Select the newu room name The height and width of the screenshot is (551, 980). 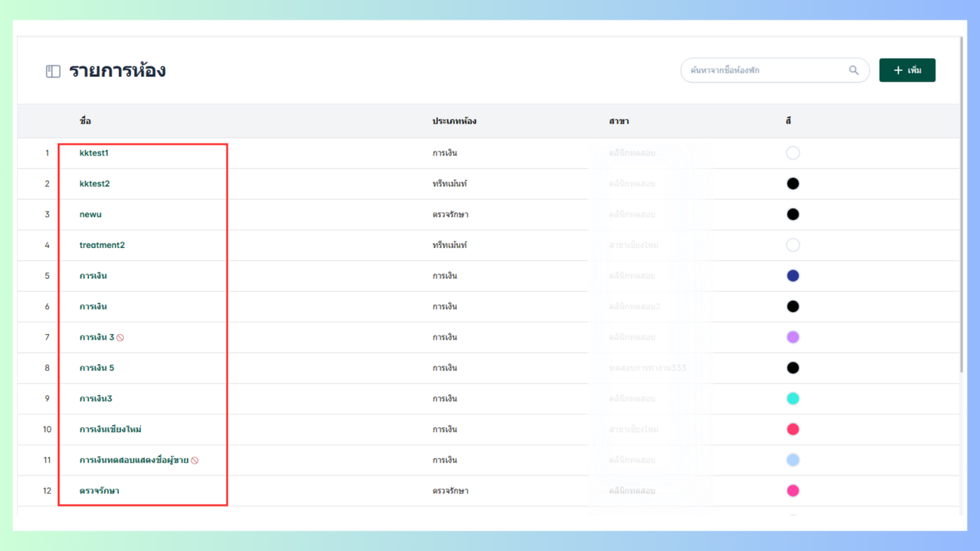[x=90, y=214]
